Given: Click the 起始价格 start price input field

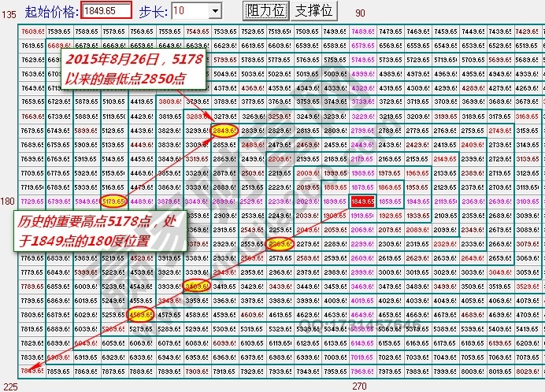Looking at the screenshot, I should pos(106,10).
